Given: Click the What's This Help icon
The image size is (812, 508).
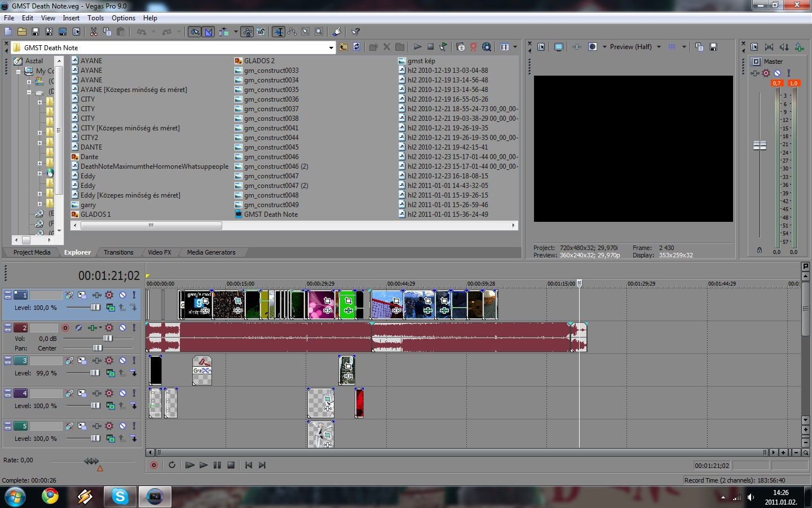Looking at the screenshot, I should [x=356, y=32].
